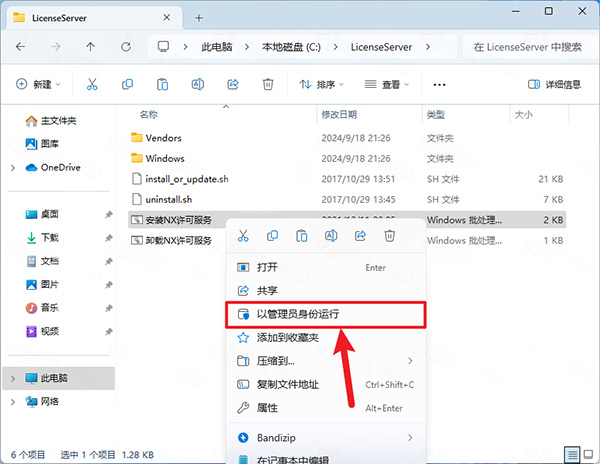Click the Cut icon in the toolbar
The height and width of the screenshot is (464, 600).
click(92, 84)
